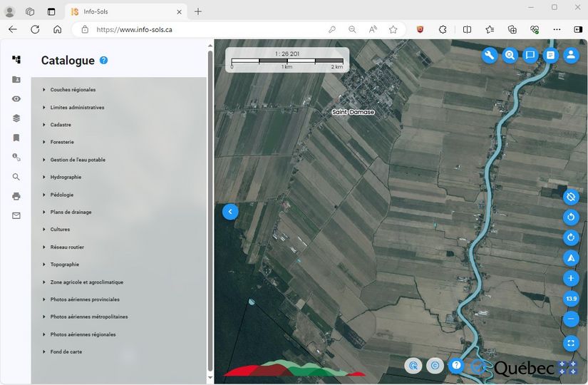Click the Québec logo link

coord(524,368)
